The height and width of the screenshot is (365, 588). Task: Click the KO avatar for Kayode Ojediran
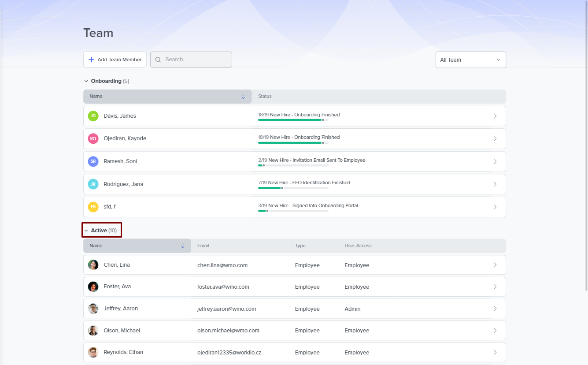(x=93, y=138)
